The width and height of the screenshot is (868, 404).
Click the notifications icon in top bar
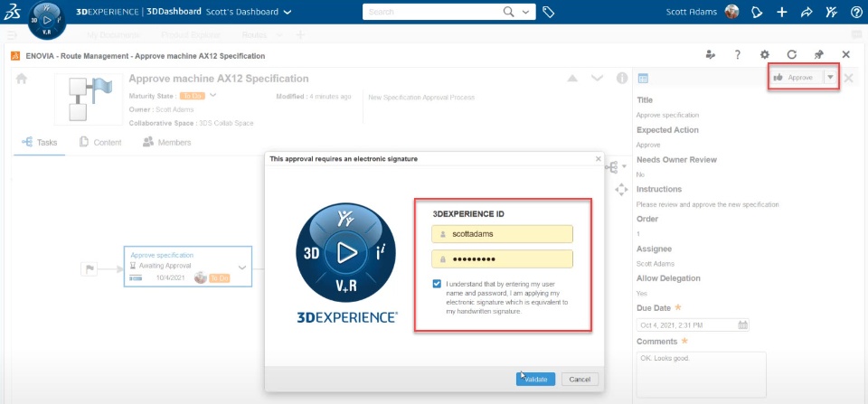point(757,12)
